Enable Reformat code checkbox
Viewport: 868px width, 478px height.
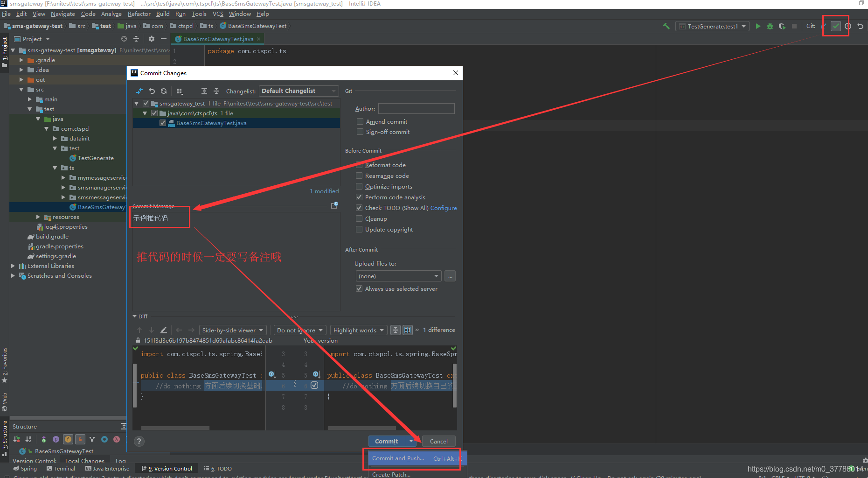click(359, 165)
